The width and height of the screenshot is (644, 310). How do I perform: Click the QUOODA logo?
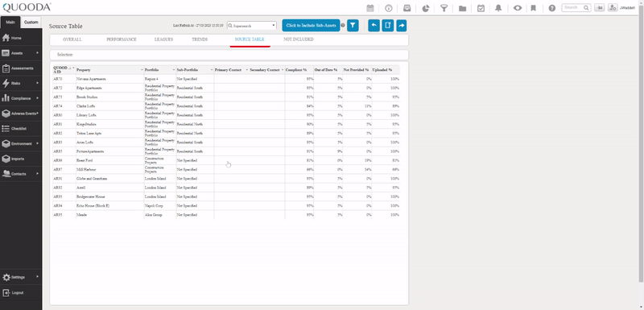tap(27, 7)
